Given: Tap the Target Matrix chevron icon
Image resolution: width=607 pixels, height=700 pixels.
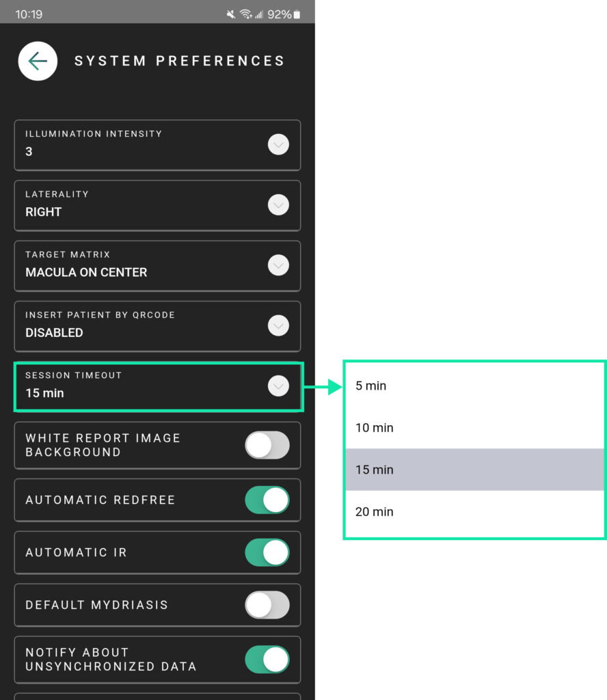Looking at the screenshot, I should coord(278,265).
